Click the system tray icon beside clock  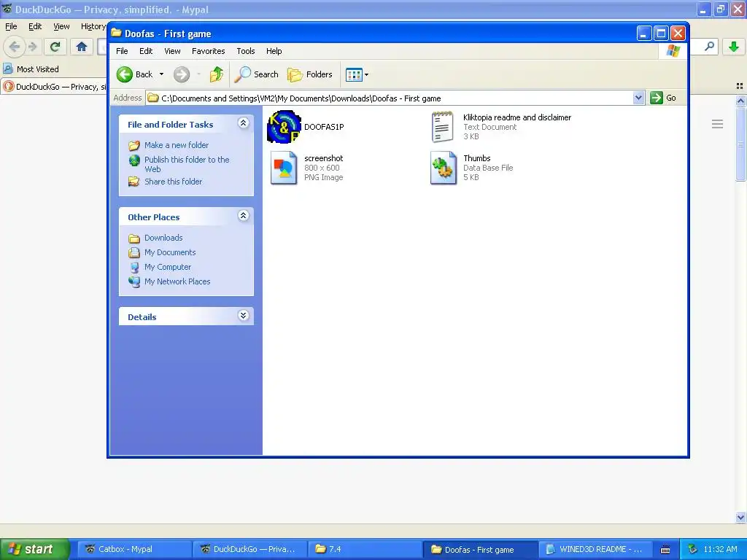coord(693,549)
